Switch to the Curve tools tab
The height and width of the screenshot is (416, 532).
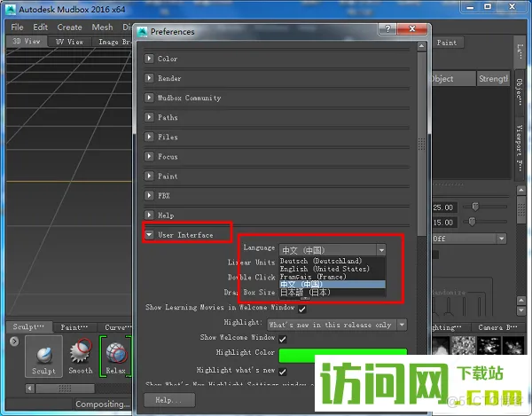114,327
